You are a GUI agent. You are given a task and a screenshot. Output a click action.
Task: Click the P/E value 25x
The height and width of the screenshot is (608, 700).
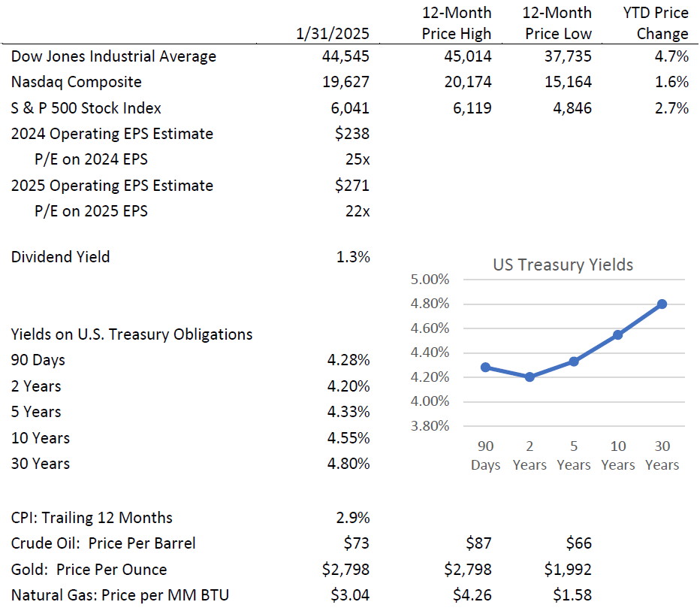click(x=358, y=159)
